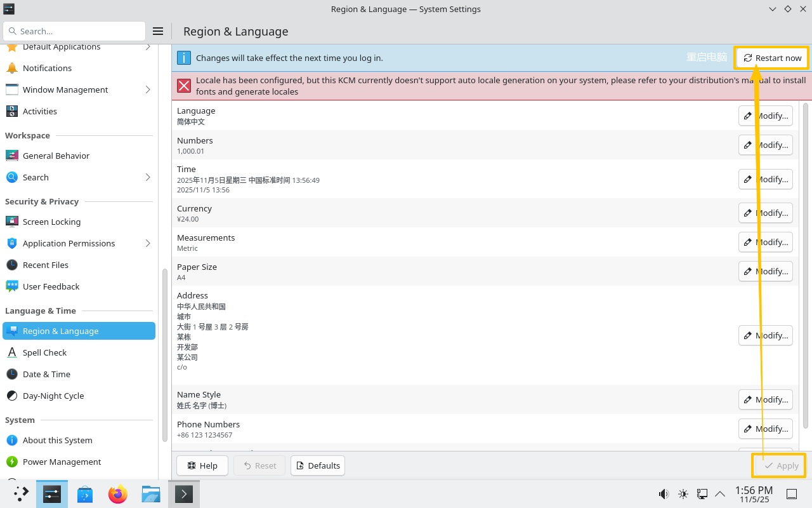Click the Notifications bell icon in sidebar
Image resolution: width=812 pixels, height=508 pixels.
[12, 68]
